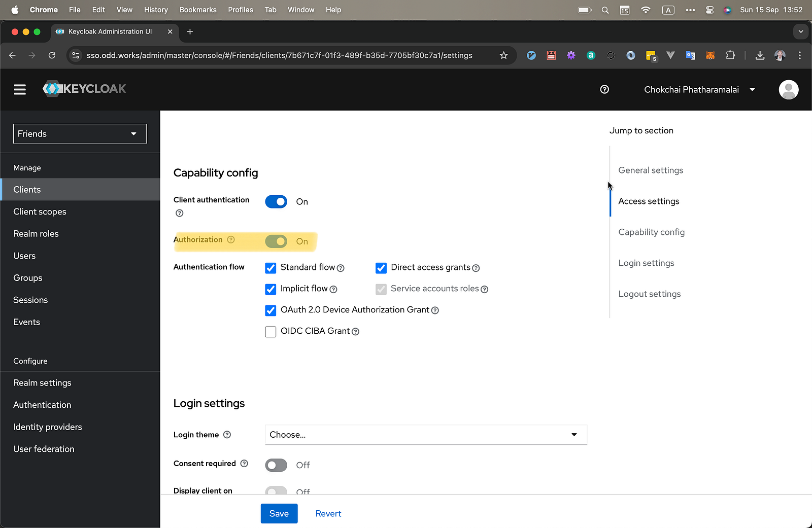Open Chrome three-dot menu
Image resolution: width=812 pixels, height=528 pixels.
coord(800,55)
